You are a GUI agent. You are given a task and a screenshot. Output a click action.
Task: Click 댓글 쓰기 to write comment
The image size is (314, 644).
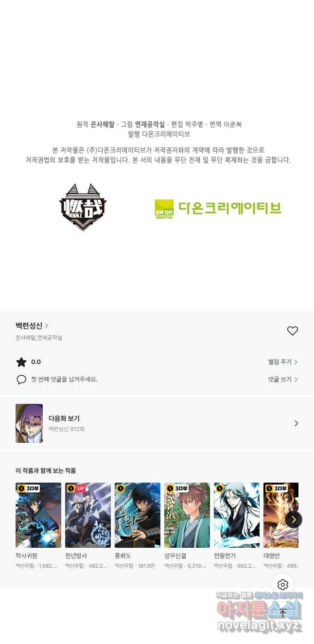(283, 380)
